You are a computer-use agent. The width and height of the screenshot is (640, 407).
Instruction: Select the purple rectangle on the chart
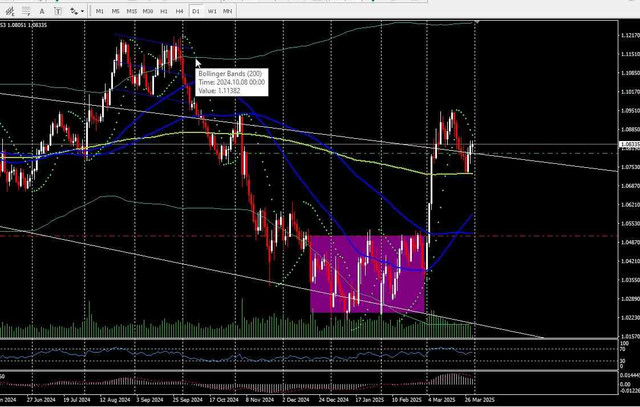[367, 274]
